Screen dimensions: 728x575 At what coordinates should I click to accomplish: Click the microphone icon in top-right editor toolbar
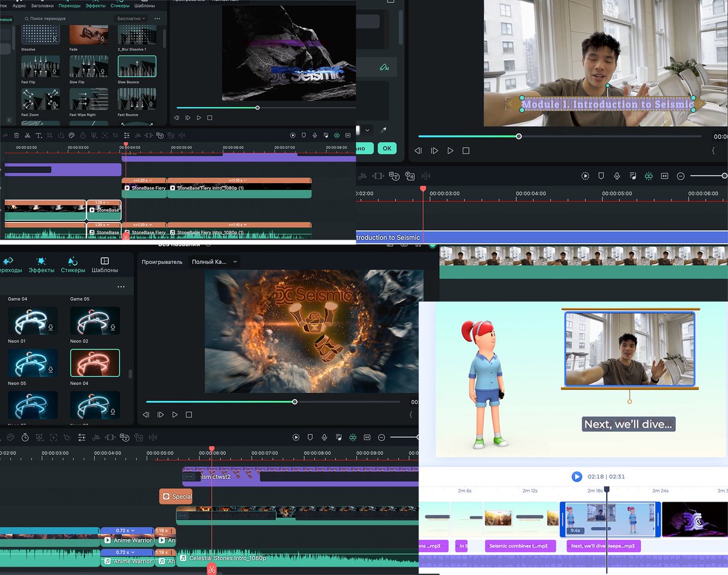[617, 176]
